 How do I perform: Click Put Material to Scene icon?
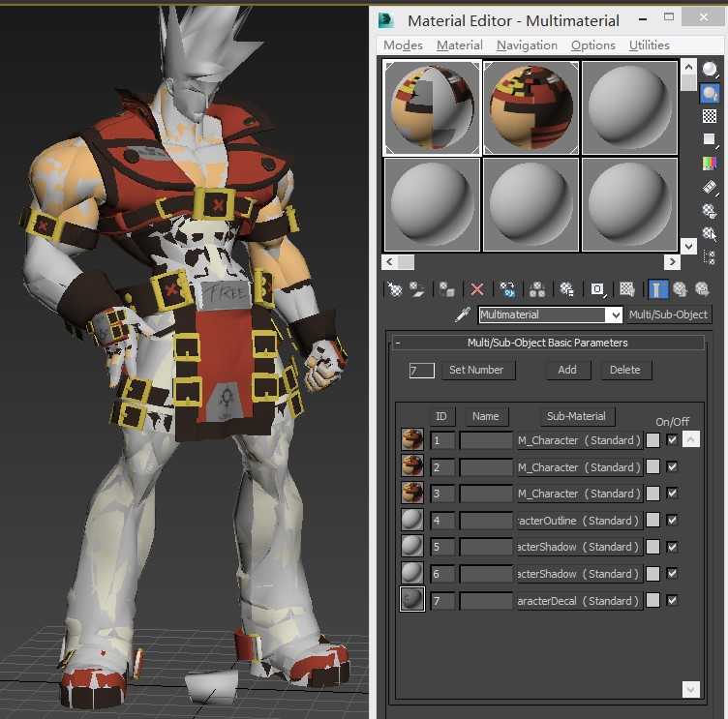point(416,289)
